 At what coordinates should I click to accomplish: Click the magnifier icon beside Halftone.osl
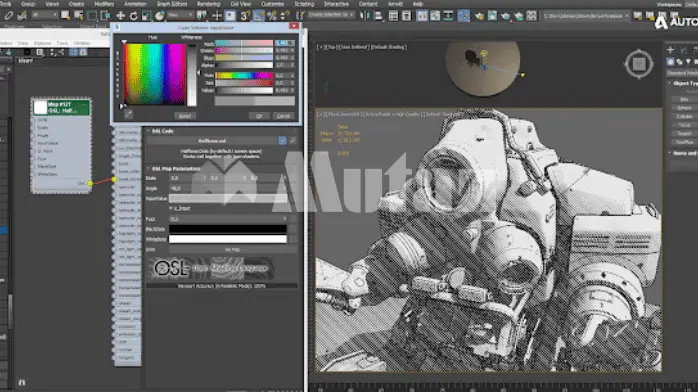[292, 141]
